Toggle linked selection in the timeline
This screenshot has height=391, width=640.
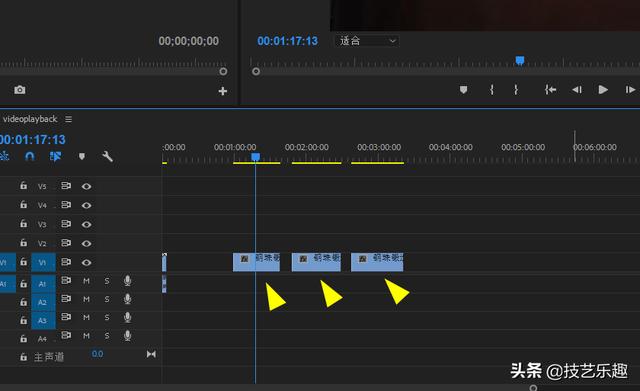pyautogui.click(x=55, y=156)
